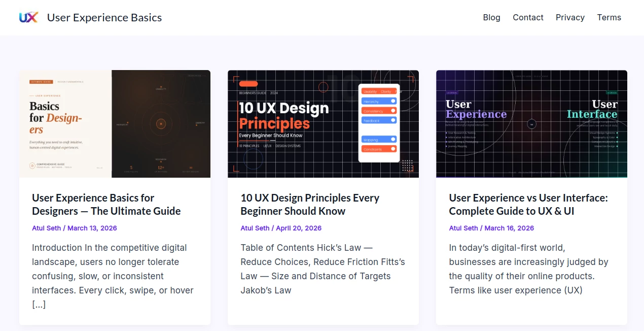Screen dimensions: 644x331
Task: Click the March 13, 2026 date
Action: (92, 228)
